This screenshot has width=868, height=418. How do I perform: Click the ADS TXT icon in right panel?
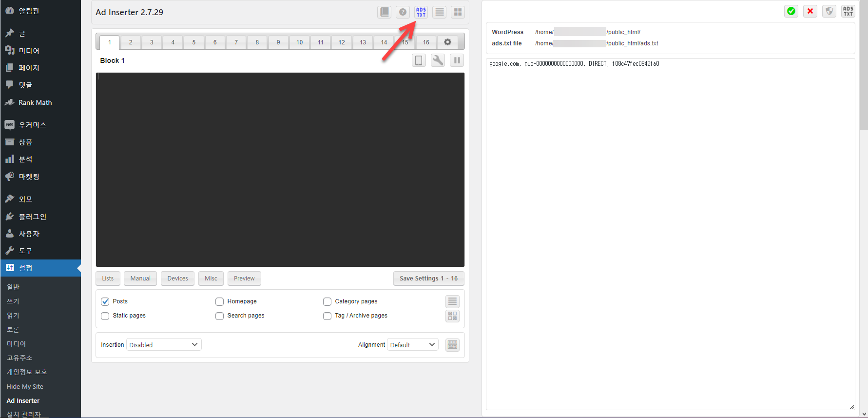(848, 11)
